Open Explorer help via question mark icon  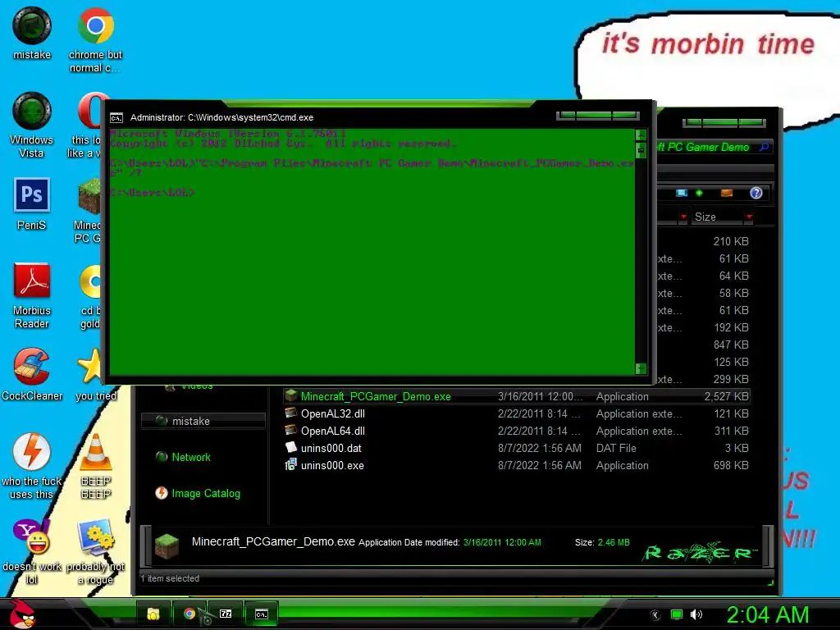756,193
